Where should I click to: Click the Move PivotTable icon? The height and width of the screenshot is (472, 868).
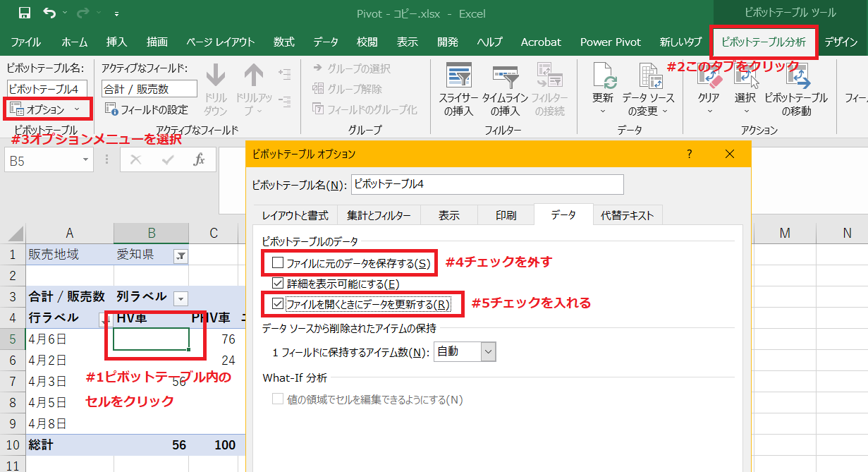point(796,78)
